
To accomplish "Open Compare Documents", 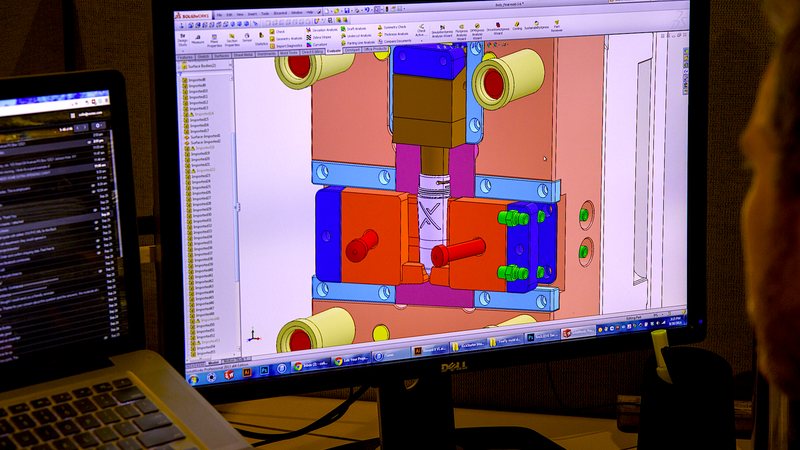I will coord(395,41).
